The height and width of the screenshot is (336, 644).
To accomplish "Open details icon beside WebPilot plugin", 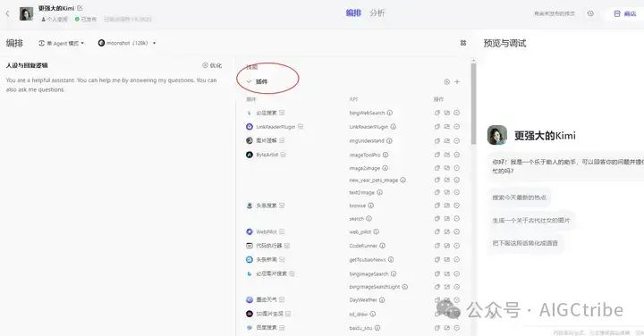I will click(282, 231).
